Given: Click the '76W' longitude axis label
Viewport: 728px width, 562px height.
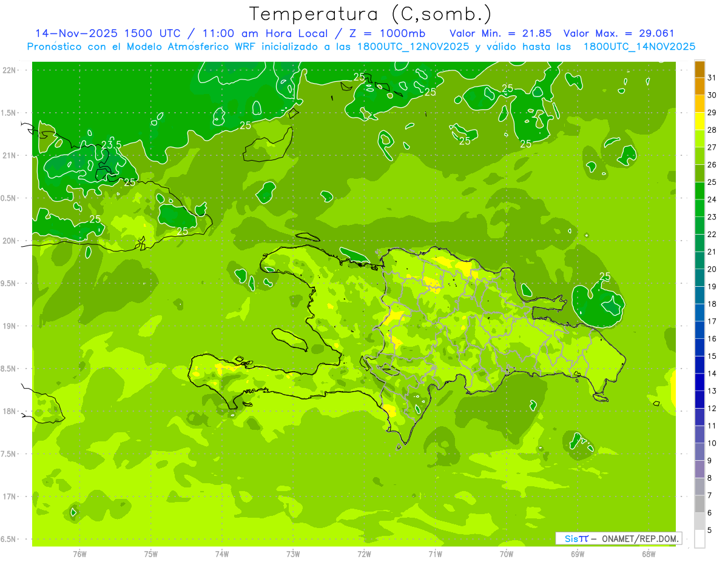Looking at the screenshot, I should pos(79,555).
